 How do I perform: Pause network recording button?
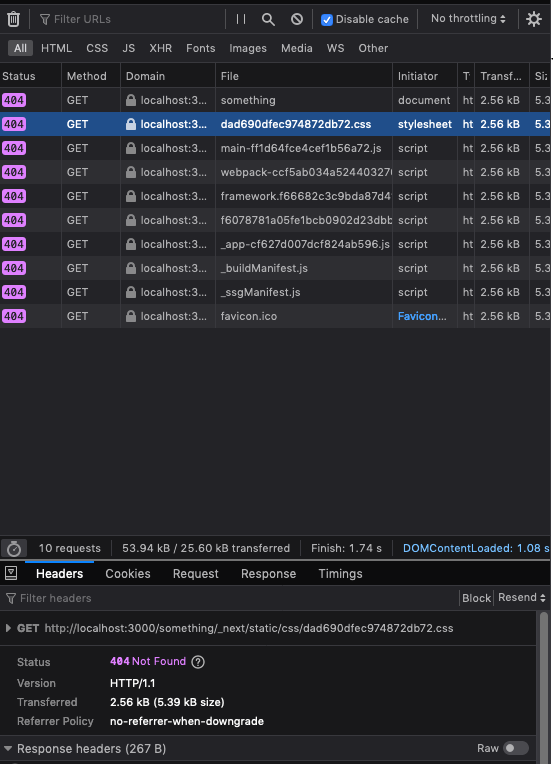pyautogui.click(x=241, y=19)
